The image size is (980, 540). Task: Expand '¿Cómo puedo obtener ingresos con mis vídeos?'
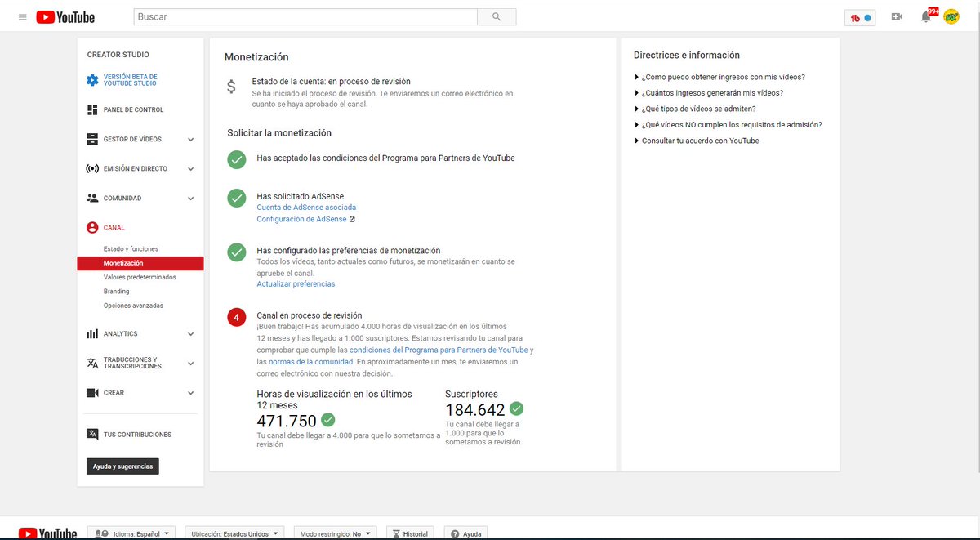tap(719, 77)
